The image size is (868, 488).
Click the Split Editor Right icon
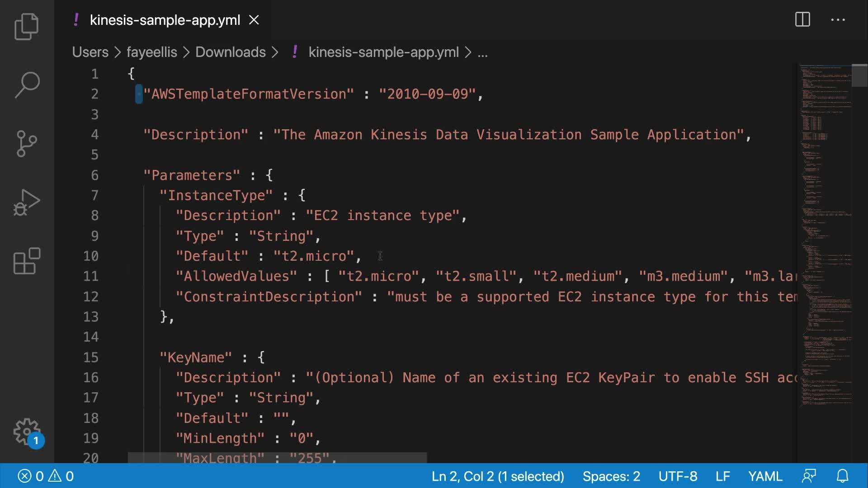pyautogui.click(x=802, y=20)
